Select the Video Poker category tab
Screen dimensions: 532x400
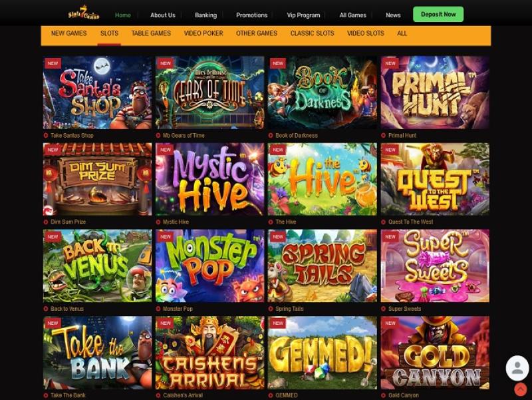click(203, 33)
